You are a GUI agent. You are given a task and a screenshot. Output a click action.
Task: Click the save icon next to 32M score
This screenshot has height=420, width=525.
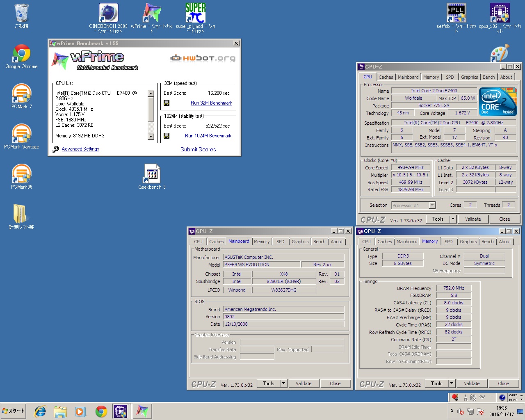coord(167,103)
